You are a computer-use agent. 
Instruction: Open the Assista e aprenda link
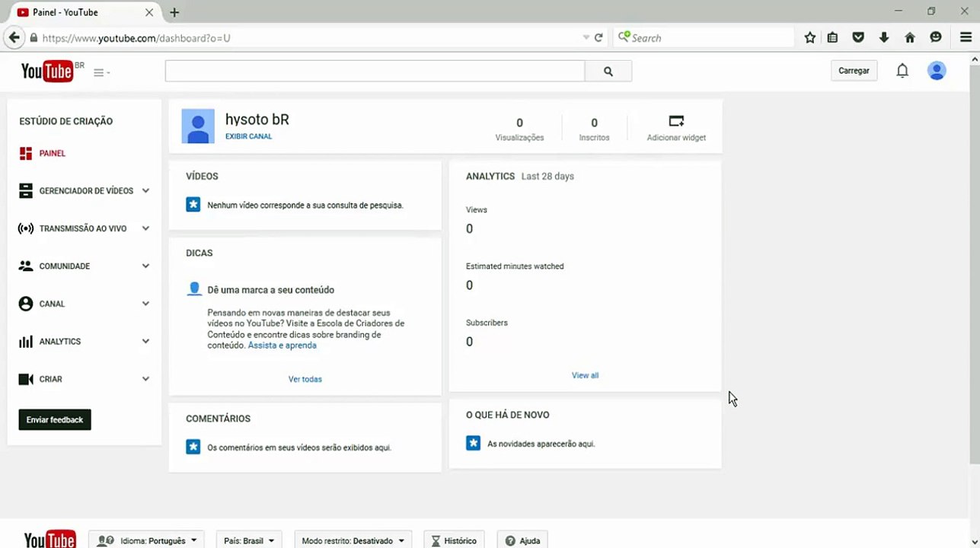click(282, 346)
